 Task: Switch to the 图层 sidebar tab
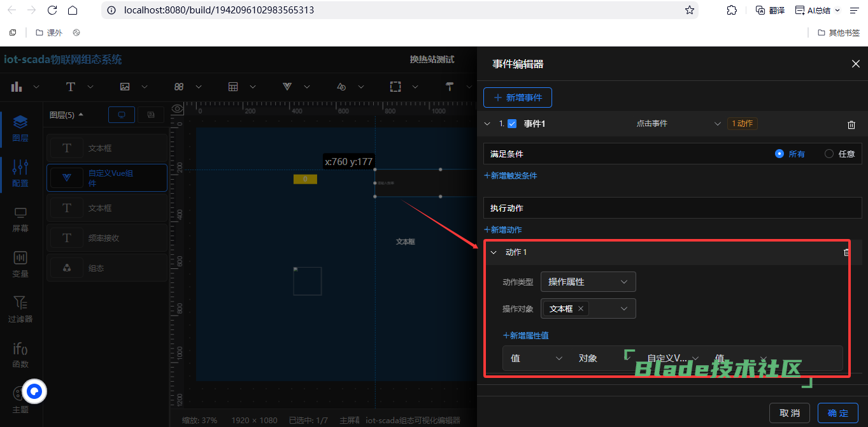click(20, 127)
